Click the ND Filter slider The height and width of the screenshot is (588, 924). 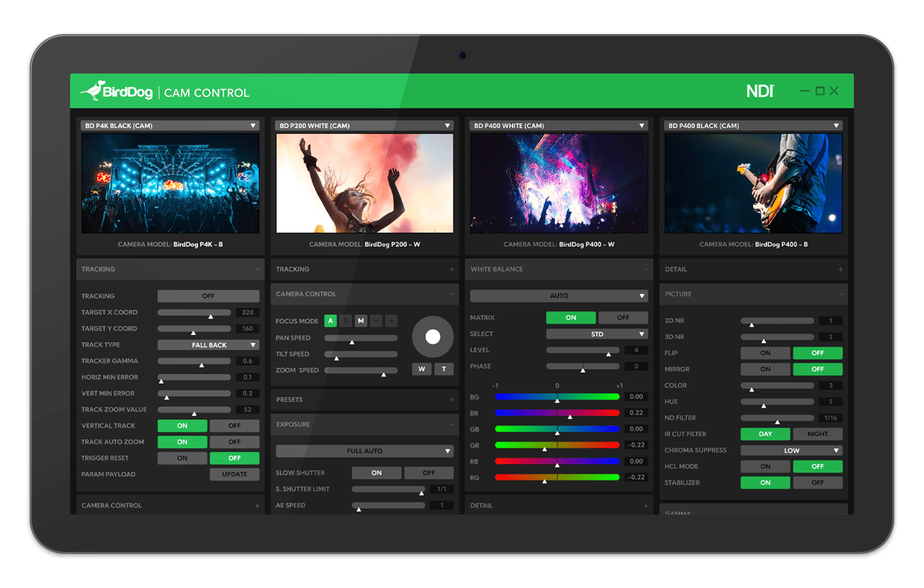pyautogui.click(x=777, y=418)
